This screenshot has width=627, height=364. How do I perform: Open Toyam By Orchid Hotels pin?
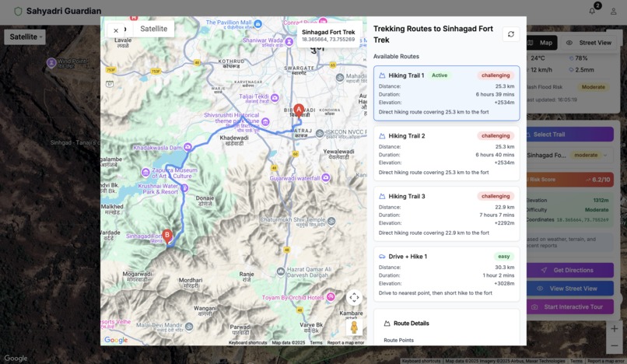point(331,297)
